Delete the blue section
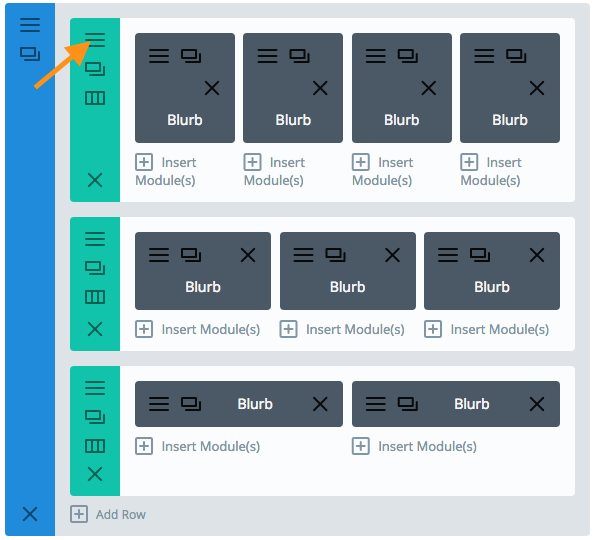This screenshot has height=540, width=594. [x=30, y=514]
